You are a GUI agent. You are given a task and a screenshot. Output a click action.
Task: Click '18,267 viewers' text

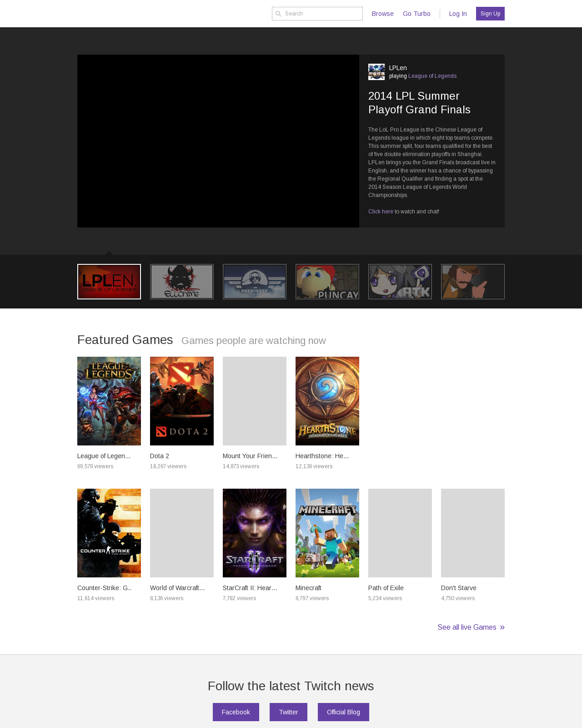click(168, 466)
